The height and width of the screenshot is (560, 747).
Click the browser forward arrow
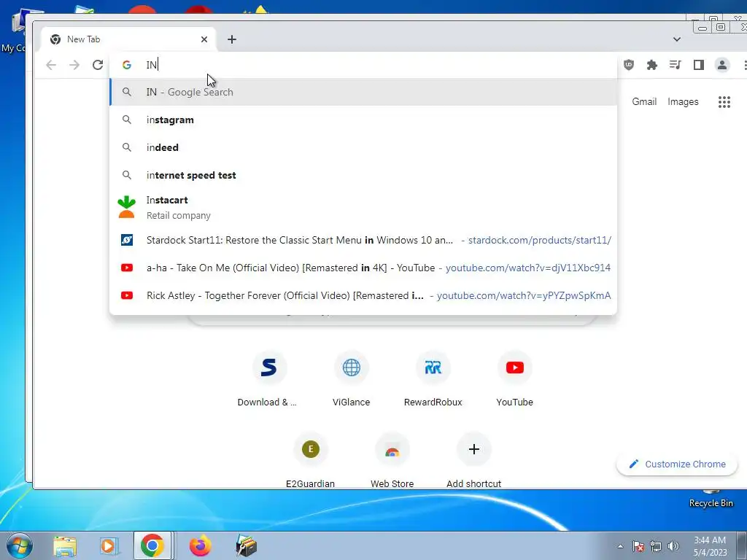click(74, 65)
